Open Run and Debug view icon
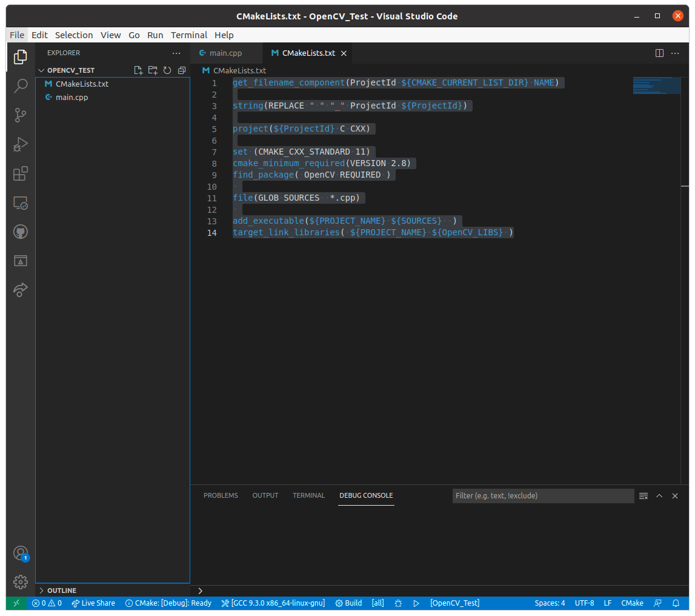The width and height of the screenshot is (695, 616). pos(21,144)
